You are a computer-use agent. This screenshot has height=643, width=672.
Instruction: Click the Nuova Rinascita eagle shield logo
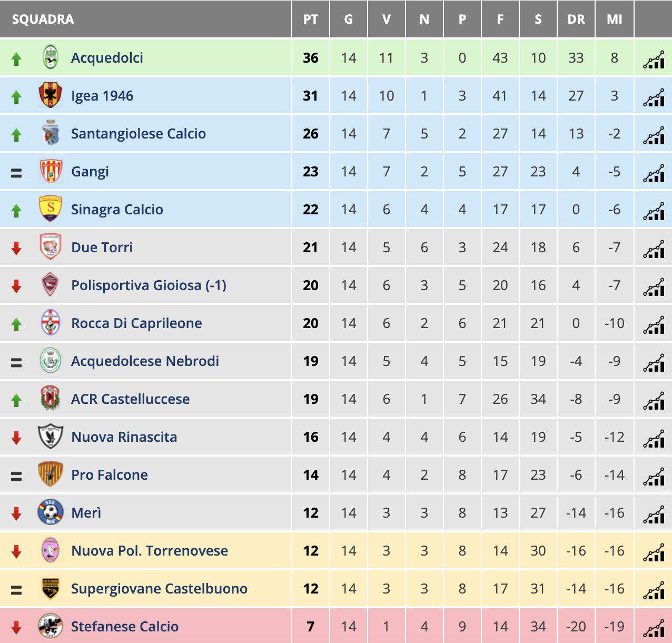coord(51,437)
